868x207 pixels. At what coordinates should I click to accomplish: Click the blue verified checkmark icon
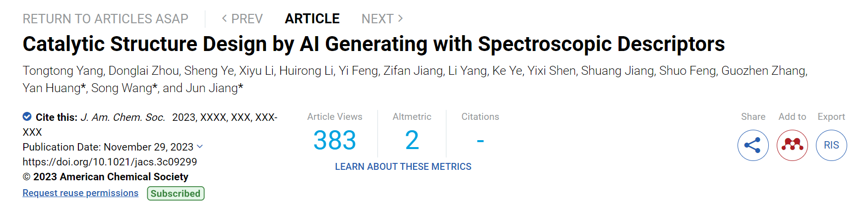(x=27, y=116)
